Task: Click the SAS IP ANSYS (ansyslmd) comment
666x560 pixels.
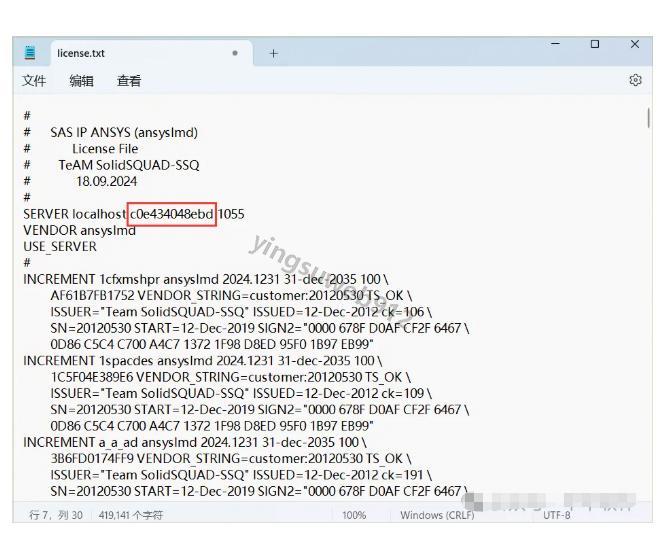Action: (124, 133)
